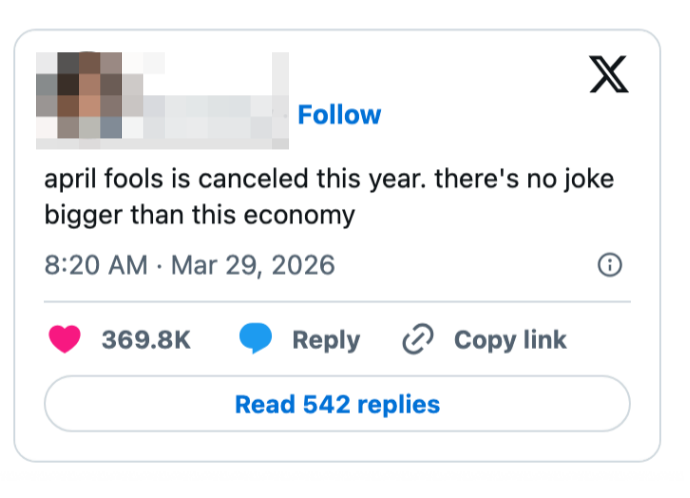
Task: Click the number 542 in the replies button
Action: click(328, 404)
